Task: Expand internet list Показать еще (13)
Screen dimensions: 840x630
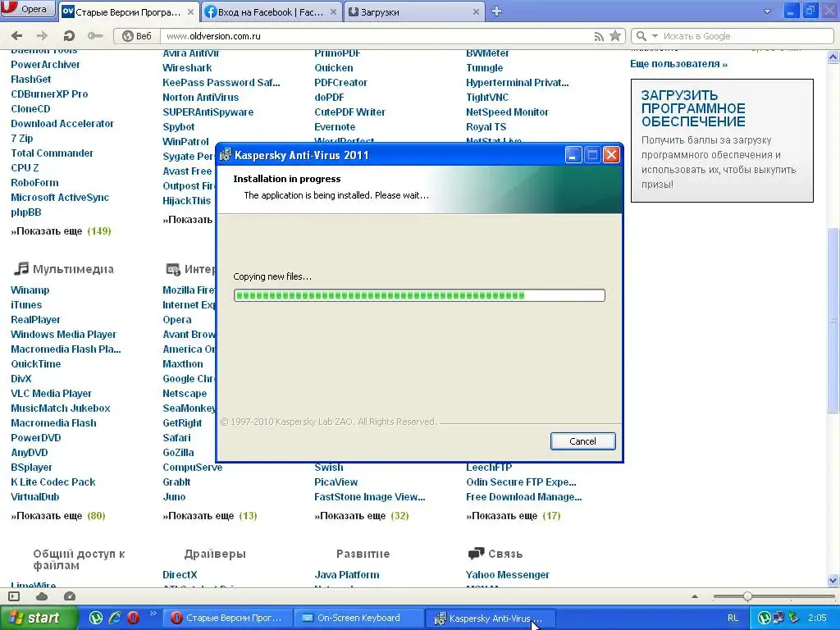Action: [210, 516]
